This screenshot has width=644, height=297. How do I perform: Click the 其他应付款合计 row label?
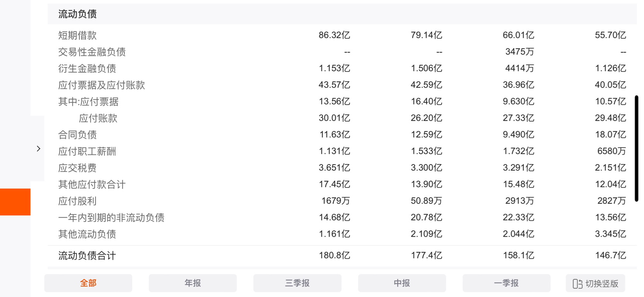(x=92, y=184)
